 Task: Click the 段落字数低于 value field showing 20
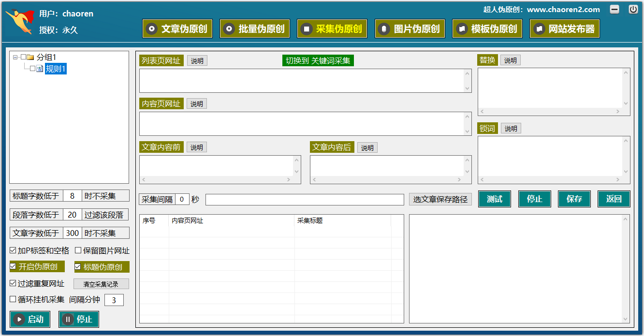point(73,215)
